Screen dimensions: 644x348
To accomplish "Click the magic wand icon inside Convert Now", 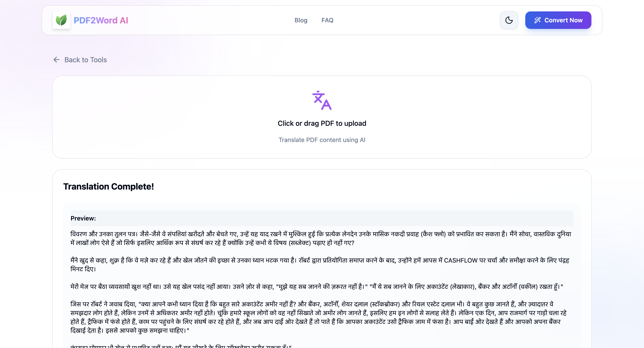I will pos(538,20).
